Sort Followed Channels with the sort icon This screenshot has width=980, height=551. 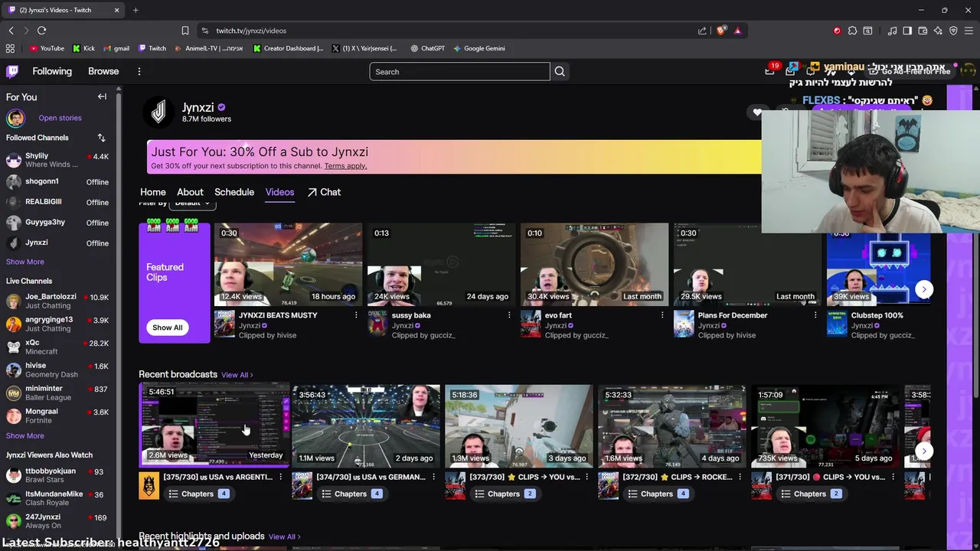coord(101,138)
